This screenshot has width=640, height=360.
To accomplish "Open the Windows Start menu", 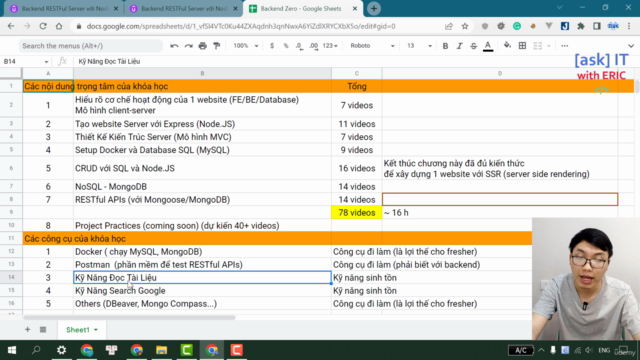I will coord(11,350).
